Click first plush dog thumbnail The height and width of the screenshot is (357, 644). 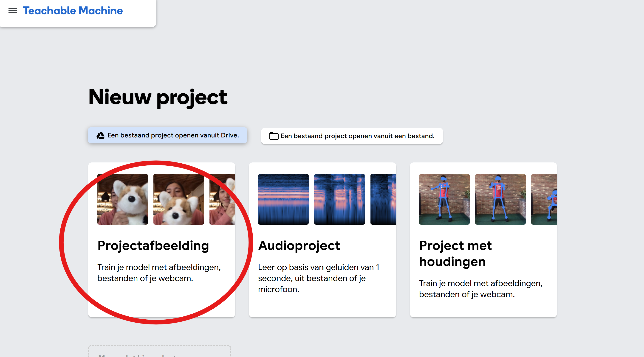coord(122,199)
